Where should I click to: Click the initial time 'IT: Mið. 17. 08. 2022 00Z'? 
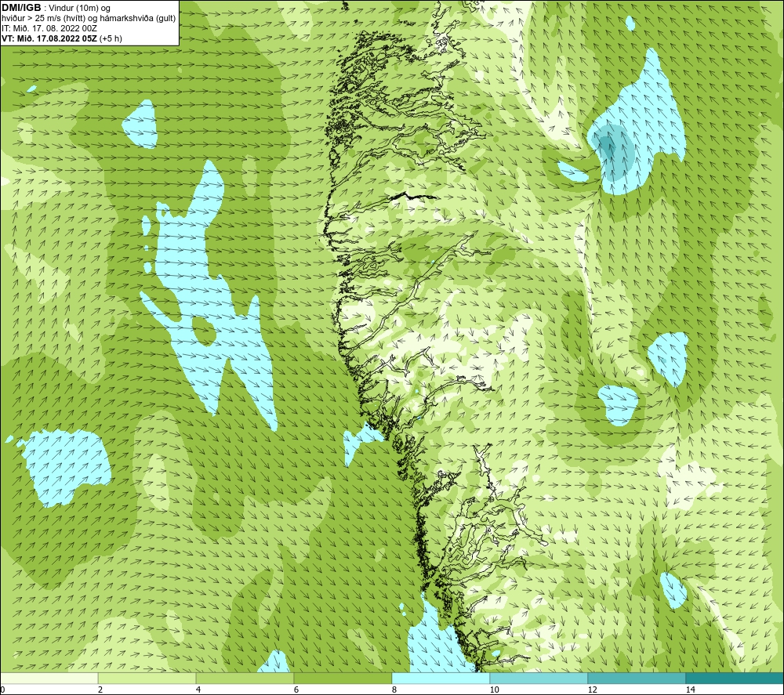tap(49, 28)
